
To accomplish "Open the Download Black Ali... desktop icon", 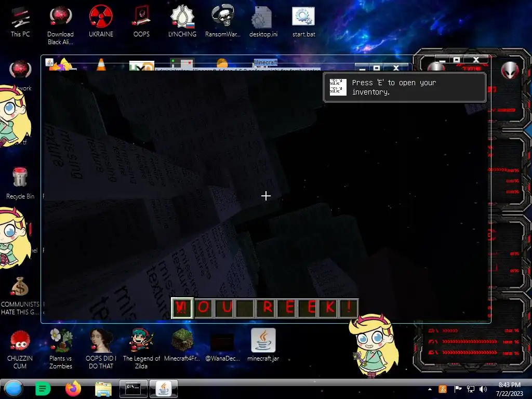I will [x=60, y=25].
